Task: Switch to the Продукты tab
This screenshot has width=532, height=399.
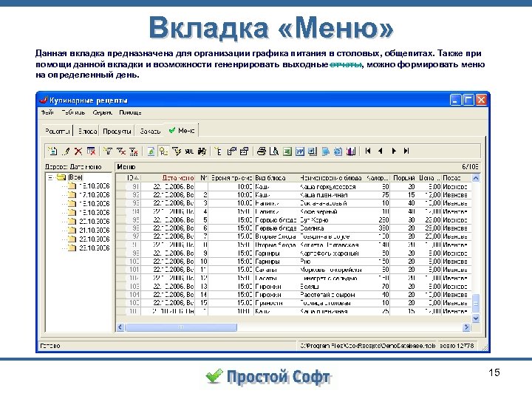Action: (117, 131)
